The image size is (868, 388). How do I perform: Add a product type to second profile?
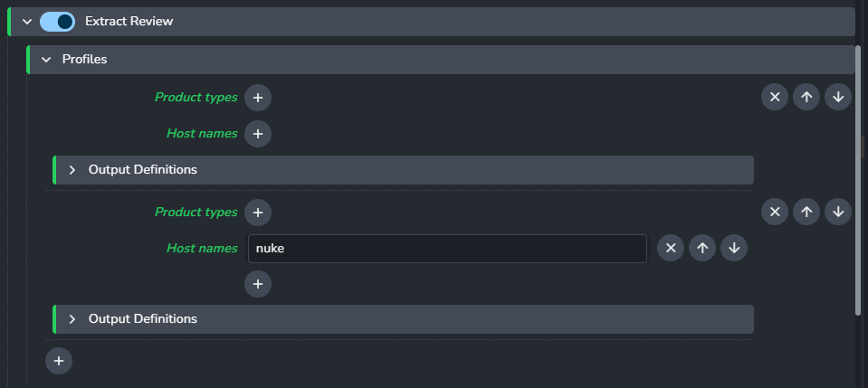[x=258, y=212]
